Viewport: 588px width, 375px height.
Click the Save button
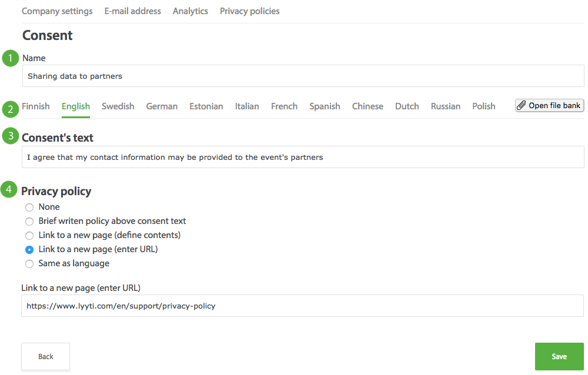coord(559,356)
